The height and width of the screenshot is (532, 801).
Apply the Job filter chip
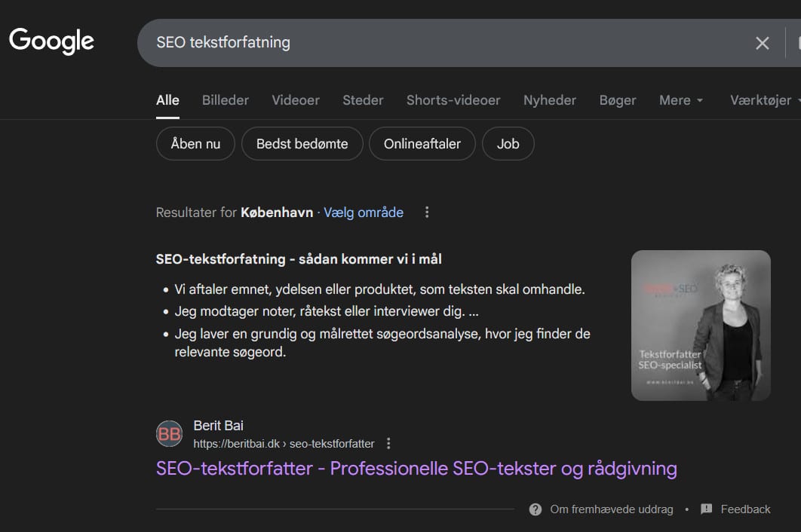pyautogui.click(x=508, y=144)
